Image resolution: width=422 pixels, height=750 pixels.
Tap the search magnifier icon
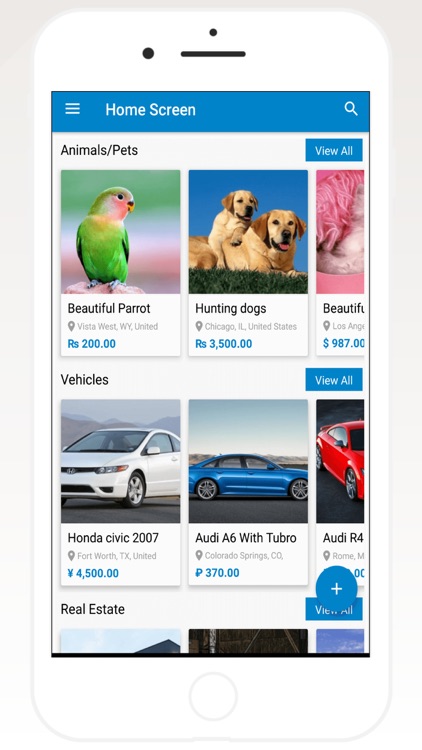click(x=351, y=109)
